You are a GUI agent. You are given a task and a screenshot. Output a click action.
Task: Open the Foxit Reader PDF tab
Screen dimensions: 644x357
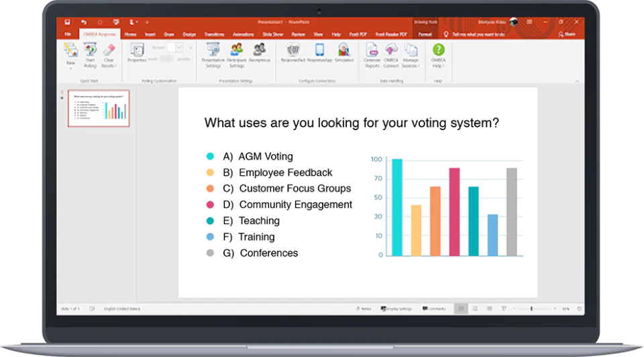coord(391,34)
